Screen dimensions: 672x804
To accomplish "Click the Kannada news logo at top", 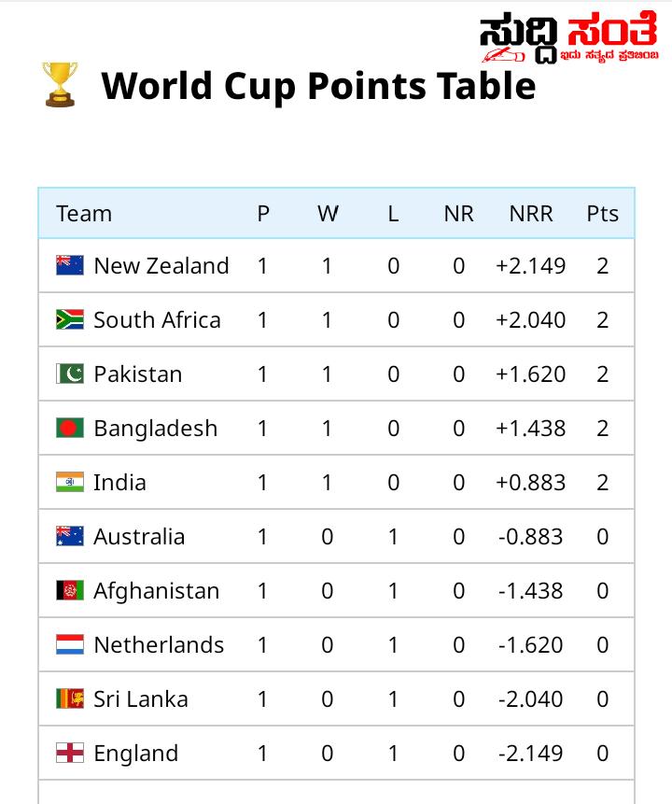I will coord(569,37).
